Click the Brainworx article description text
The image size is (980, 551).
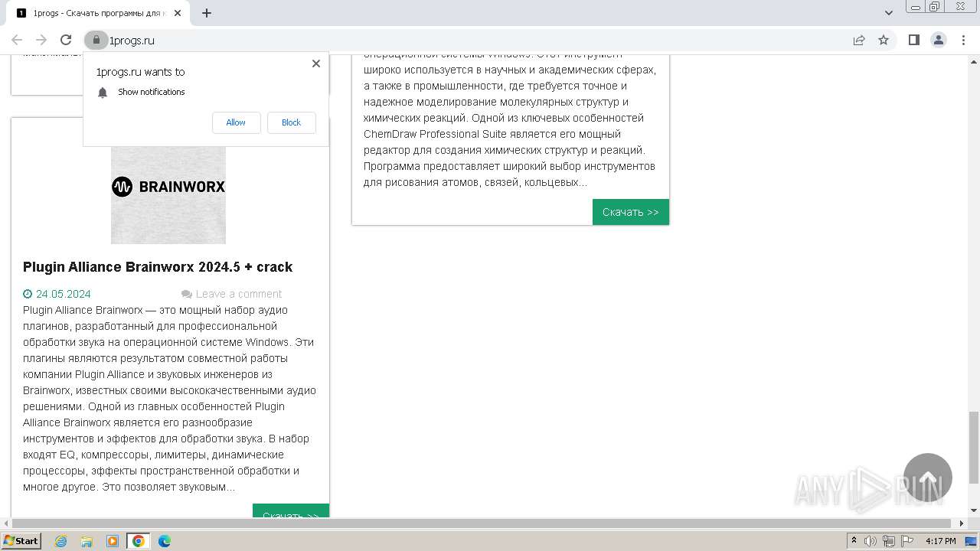[169, 398]
